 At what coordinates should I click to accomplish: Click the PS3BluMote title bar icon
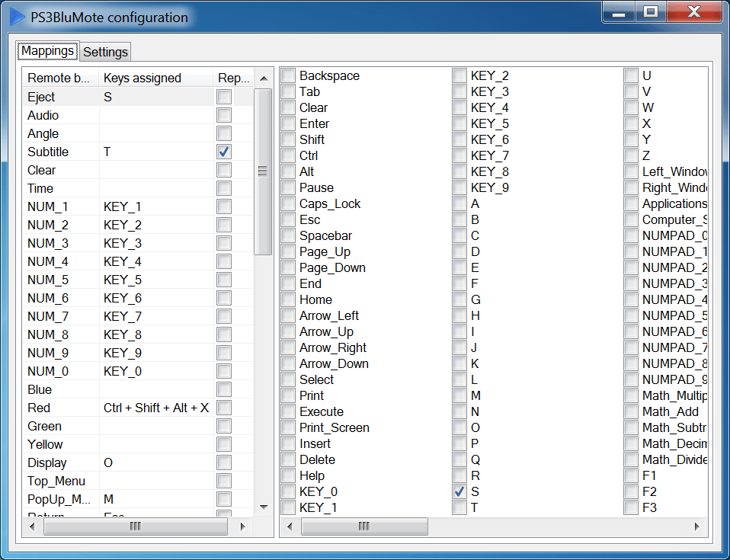pos(18,17)
